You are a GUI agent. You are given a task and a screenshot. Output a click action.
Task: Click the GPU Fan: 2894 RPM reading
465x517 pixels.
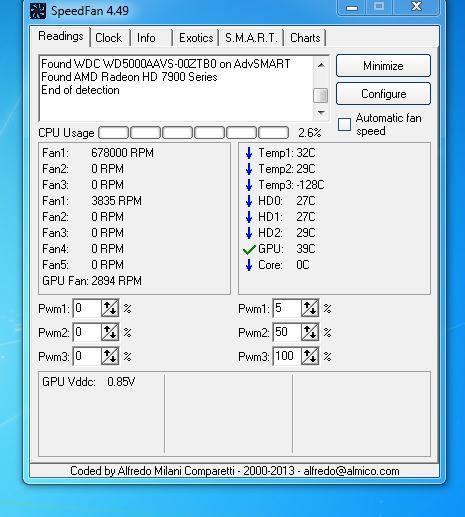pyautogui.click(x=92, y=281)
